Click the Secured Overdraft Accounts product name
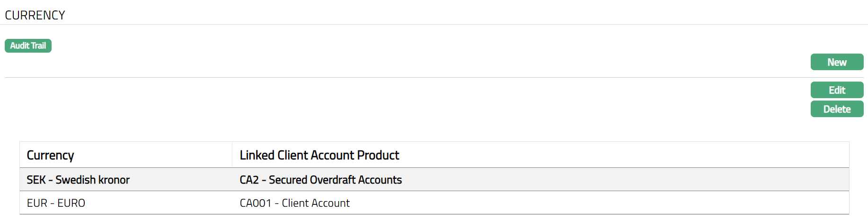Image resolution: width=868 pixels, height=221 pixels. [335, 180]
